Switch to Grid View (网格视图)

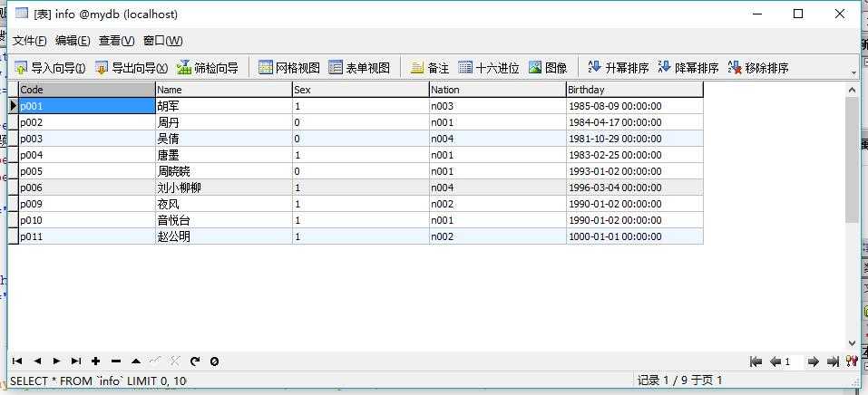289,68
